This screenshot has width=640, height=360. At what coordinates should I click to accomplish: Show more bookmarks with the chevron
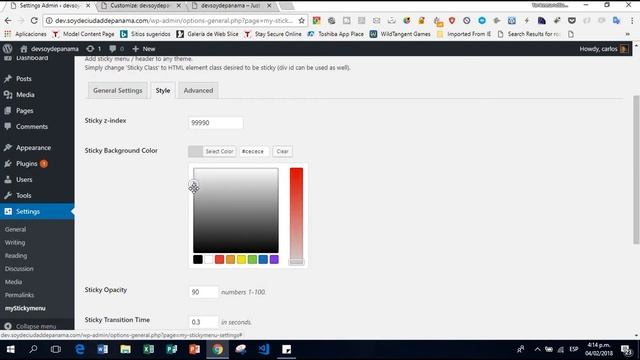[627, 34]
